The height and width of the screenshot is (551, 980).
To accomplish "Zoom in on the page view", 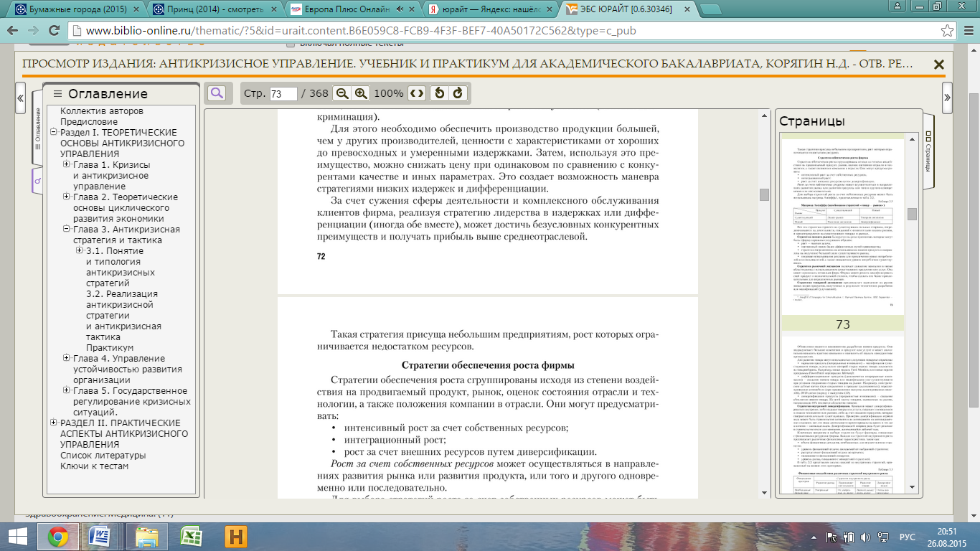I will (x=361, y=93).
